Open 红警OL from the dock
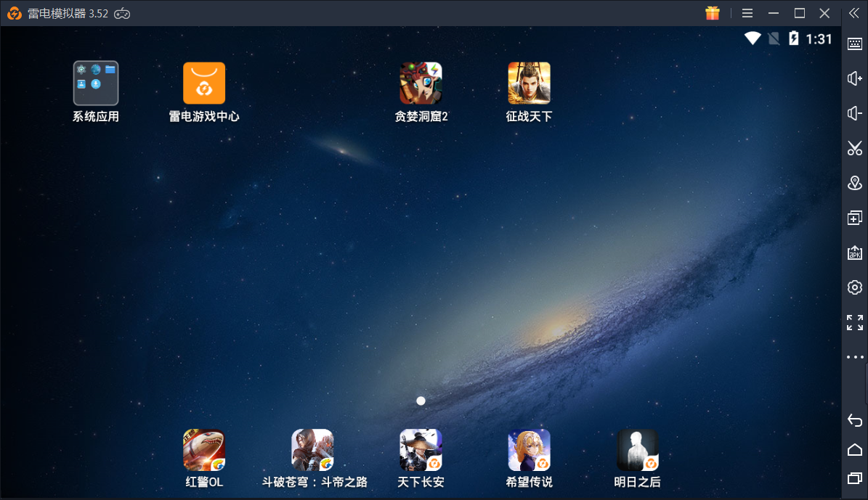868x500 pixels. pos(204,450)
